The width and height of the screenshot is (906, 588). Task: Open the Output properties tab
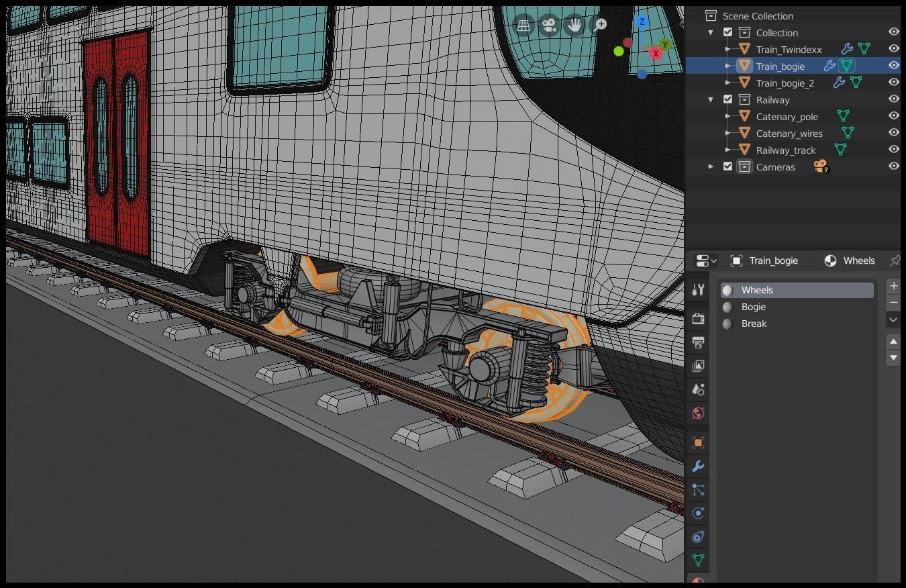click(x=698, y=342)
